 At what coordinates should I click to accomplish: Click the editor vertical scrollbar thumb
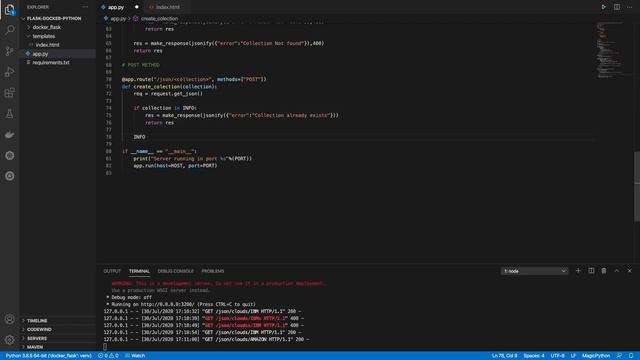(x=637, y=187)
